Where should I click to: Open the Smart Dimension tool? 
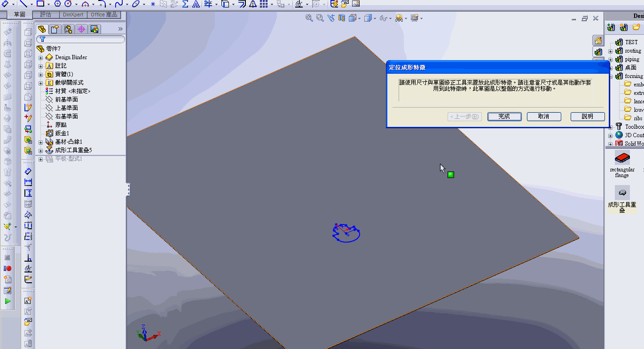(5, 4)
